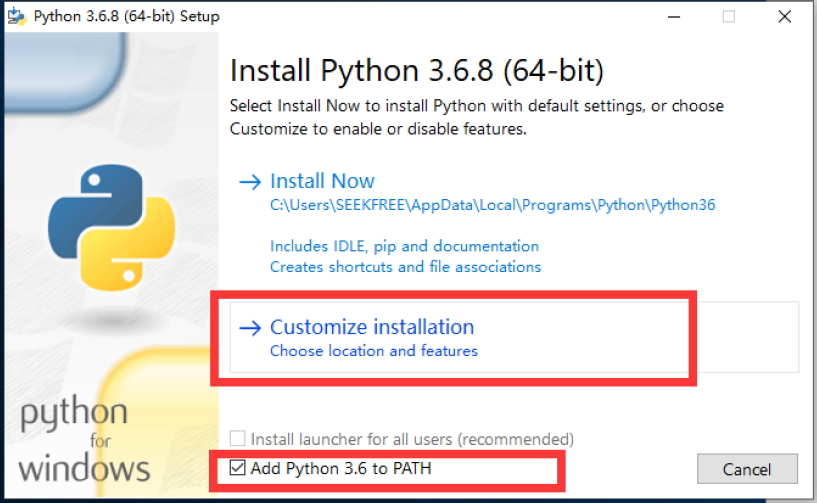Click the Python installer icon in title bar
The image size is (817, 503).
tap(17, 16)
